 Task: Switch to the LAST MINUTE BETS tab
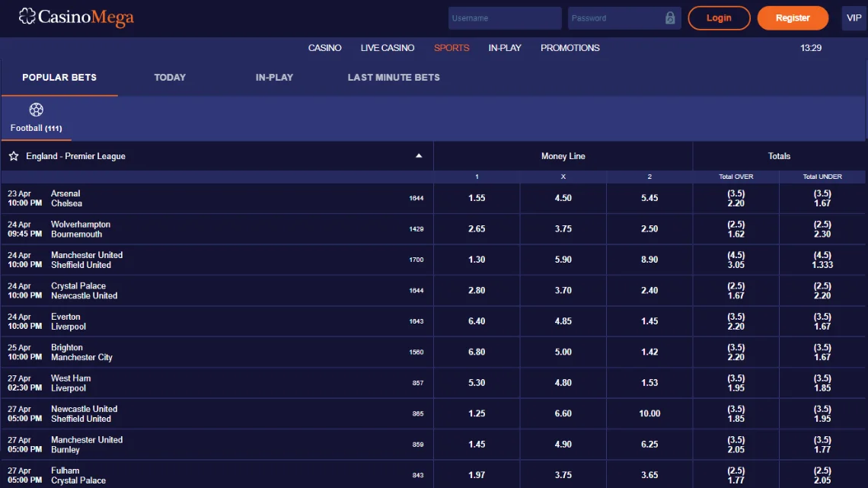[394, 78]
